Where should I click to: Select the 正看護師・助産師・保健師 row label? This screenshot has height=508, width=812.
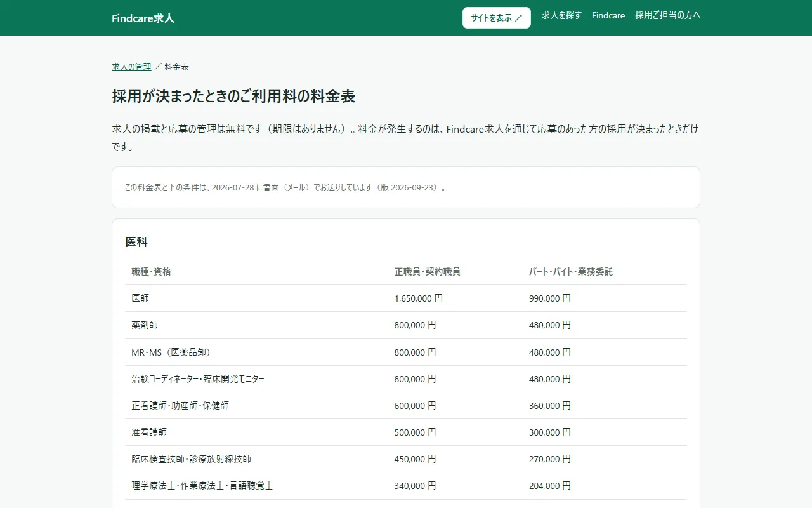(x=180, y=406)
